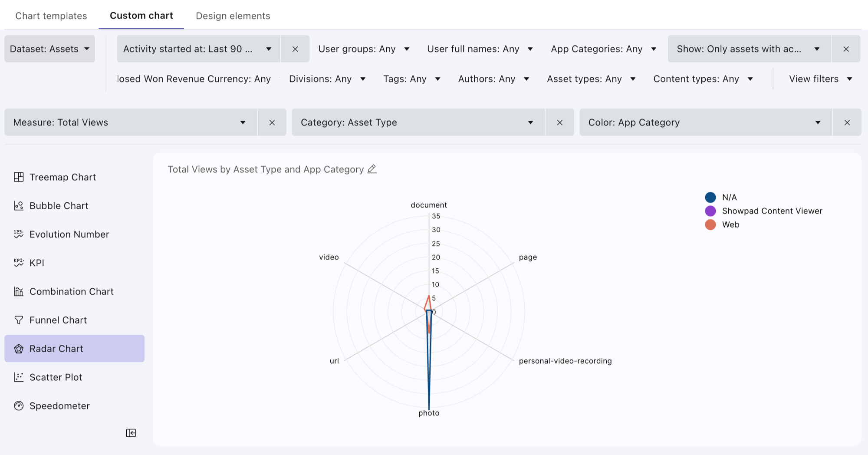This screenshot has width=868, height=455.
Task: Clear the Activity started at filter
Action: point(295,49)
